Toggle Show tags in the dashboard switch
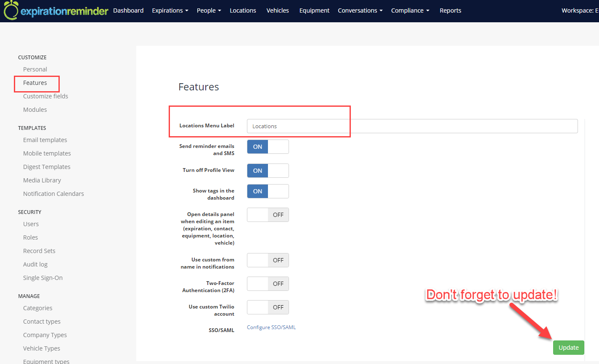599x364 pixels. click(268, 191)
